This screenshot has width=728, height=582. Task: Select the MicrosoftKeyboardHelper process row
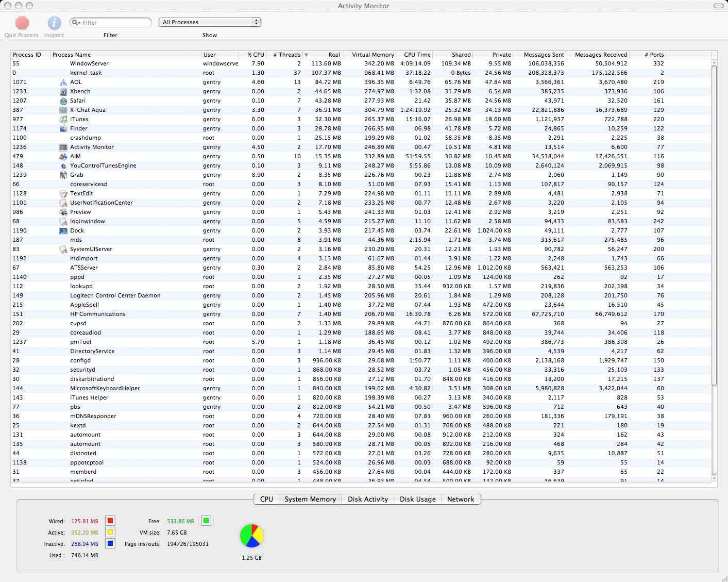[361, 389]
